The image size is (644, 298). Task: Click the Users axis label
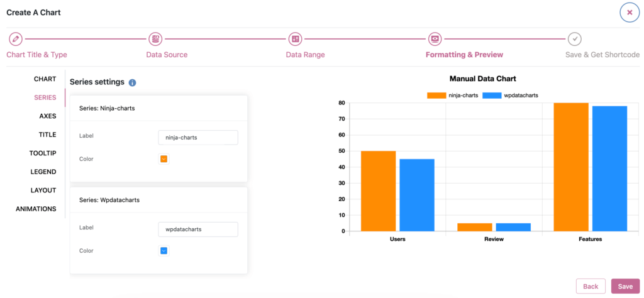click(397, 239)
